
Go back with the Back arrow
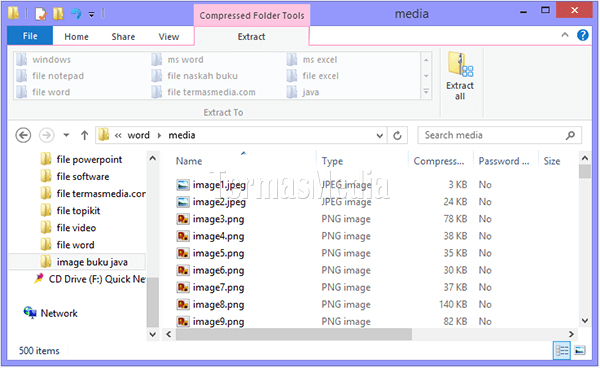(x=23, y=135)
